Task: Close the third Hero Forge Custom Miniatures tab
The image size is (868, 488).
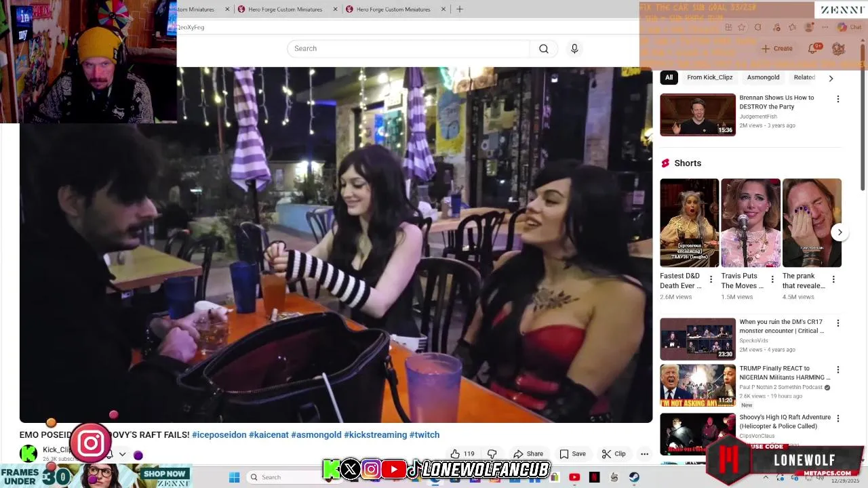Action: (x=443, y=9)
